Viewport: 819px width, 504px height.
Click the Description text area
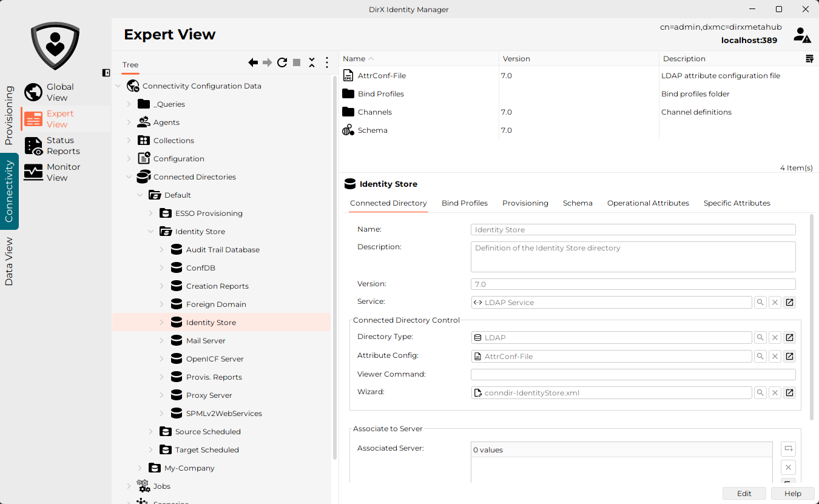[x=633, y=257]
